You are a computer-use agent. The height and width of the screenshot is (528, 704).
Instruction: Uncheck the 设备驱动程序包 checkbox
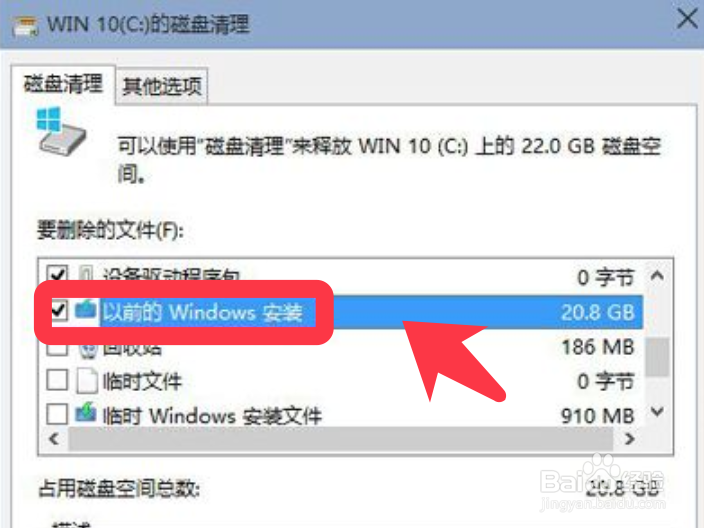(x=57, y=273)
